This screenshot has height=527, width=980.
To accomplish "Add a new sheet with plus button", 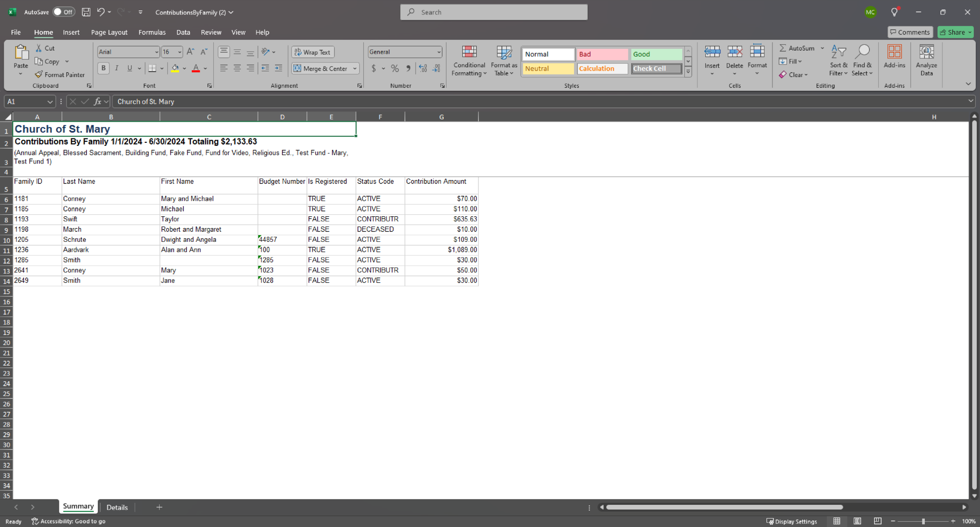I will [x=159, y=507].
